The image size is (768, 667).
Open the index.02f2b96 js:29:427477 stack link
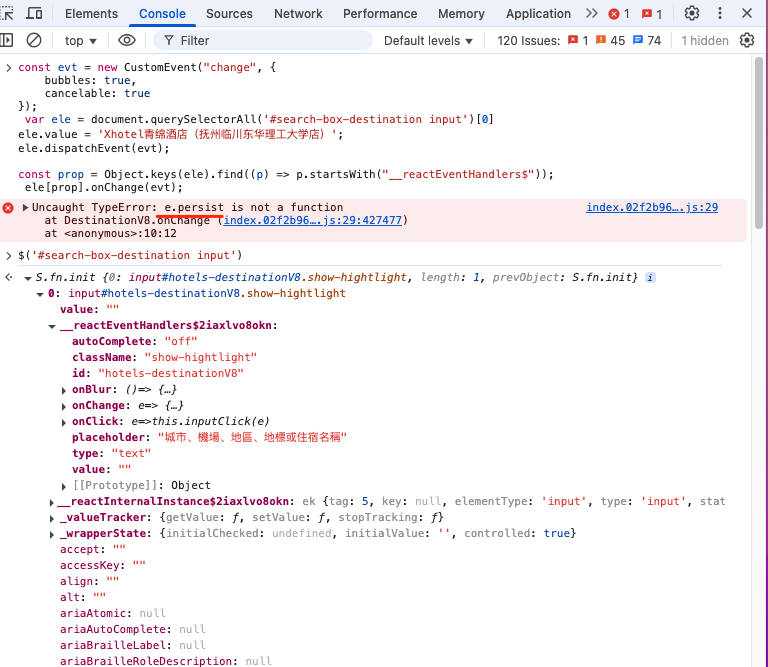click(x=312, y=220)
